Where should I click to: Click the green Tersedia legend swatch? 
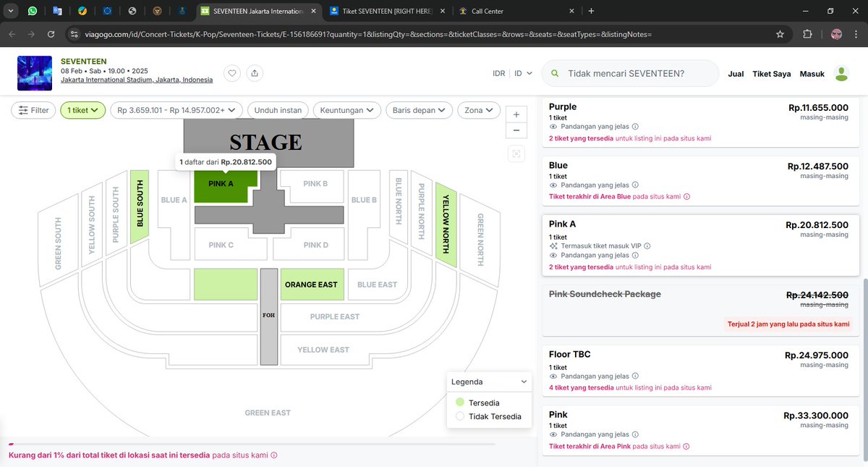pos(460,403)
